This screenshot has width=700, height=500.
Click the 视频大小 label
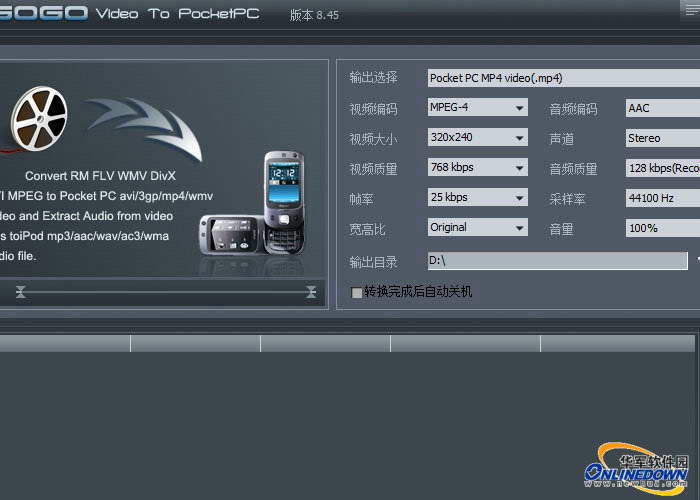point(373,139)
